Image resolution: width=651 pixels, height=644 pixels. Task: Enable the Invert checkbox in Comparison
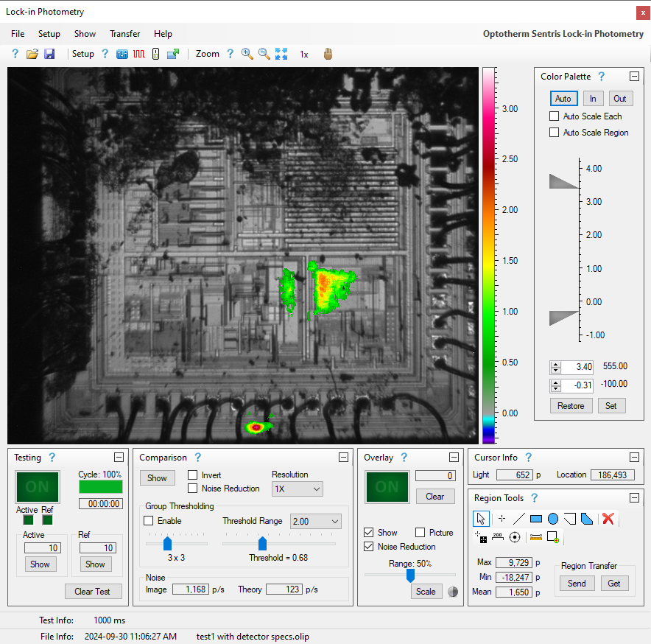tap(193, 475)
